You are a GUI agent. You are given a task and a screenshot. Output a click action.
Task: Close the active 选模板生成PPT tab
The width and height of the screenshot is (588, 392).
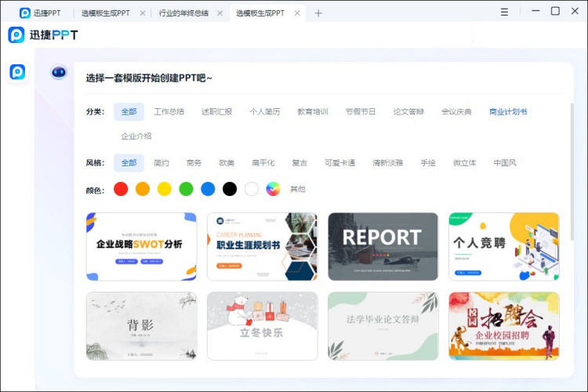pos(297,13)
